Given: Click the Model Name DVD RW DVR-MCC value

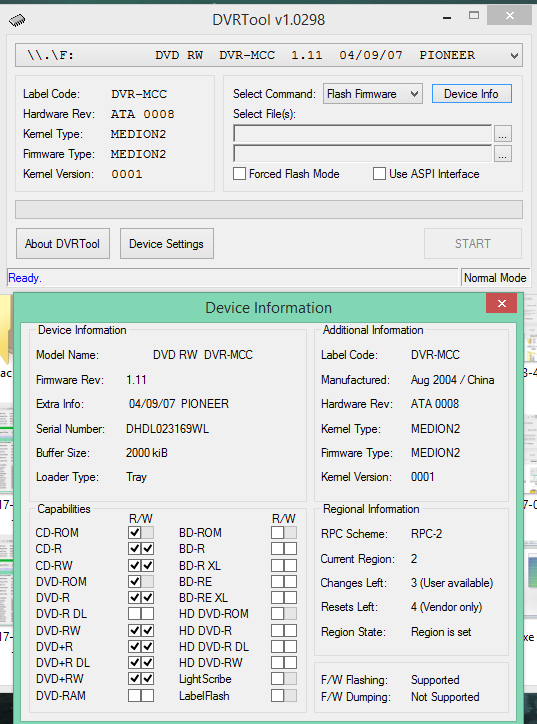Looking at the screenshot, I should 203,355.
